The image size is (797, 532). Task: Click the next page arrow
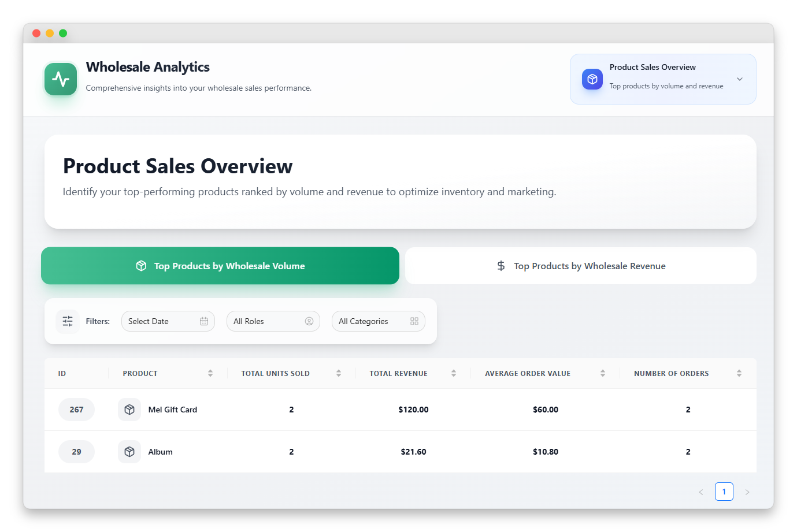click(747, 492)
